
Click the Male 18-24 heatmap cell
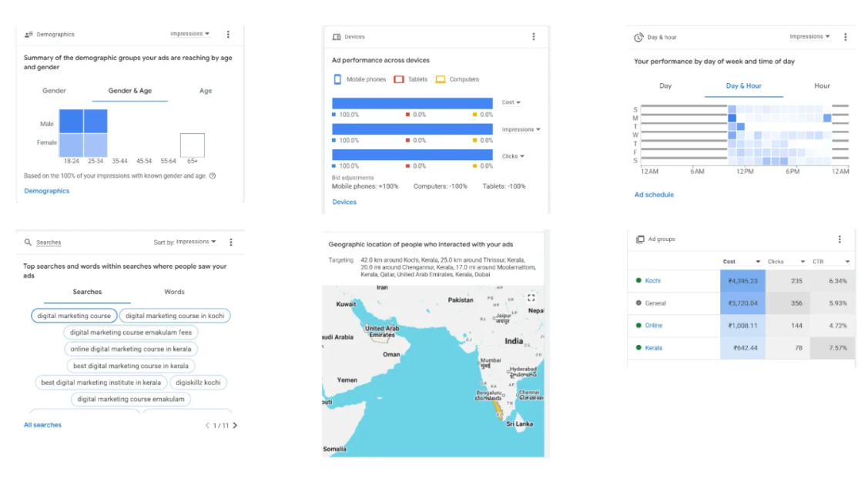(71, 122)
